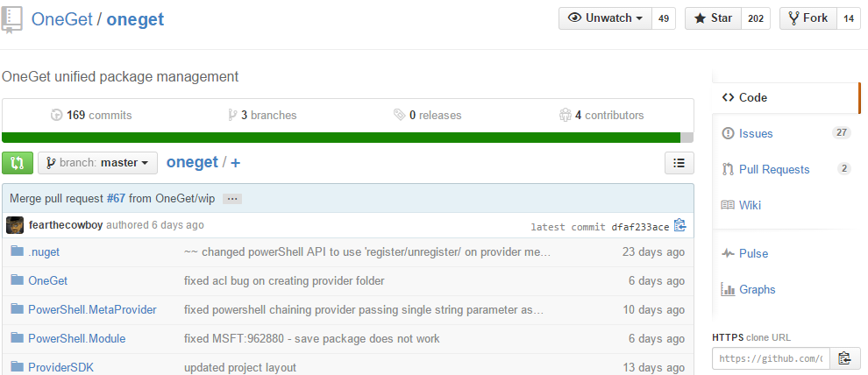Open the OneGet folder
Screen dimensions: 868x375
point(47,280)
